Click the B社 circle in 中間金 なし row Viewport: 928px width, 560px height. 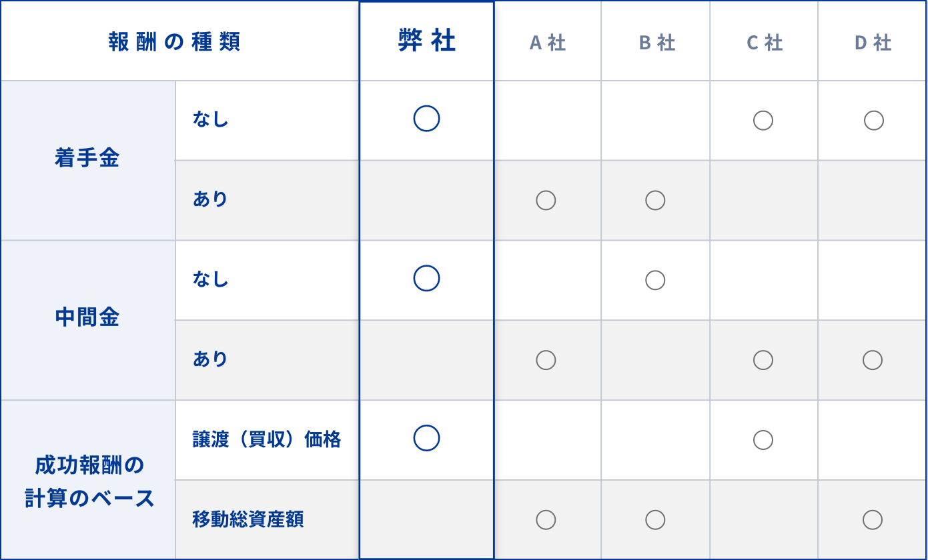coord(655,280)
